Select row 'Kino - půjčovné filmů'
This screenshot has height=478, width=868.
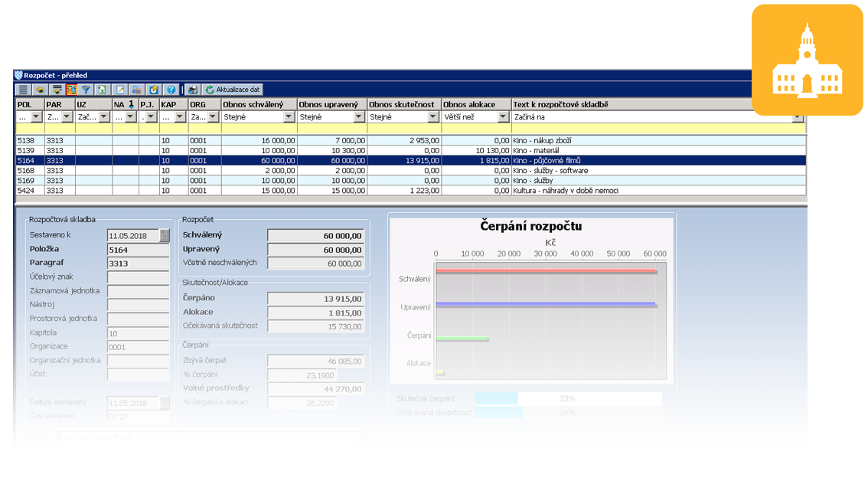[411, 161]
